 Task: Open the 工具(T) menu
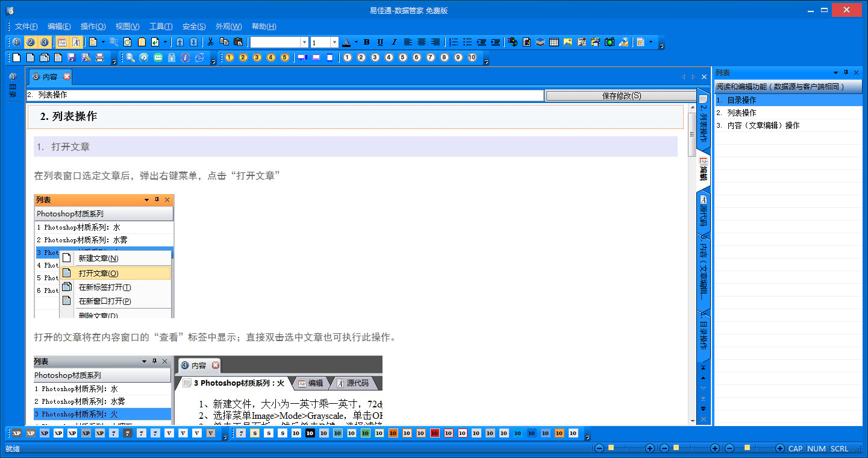pos(161,27)
